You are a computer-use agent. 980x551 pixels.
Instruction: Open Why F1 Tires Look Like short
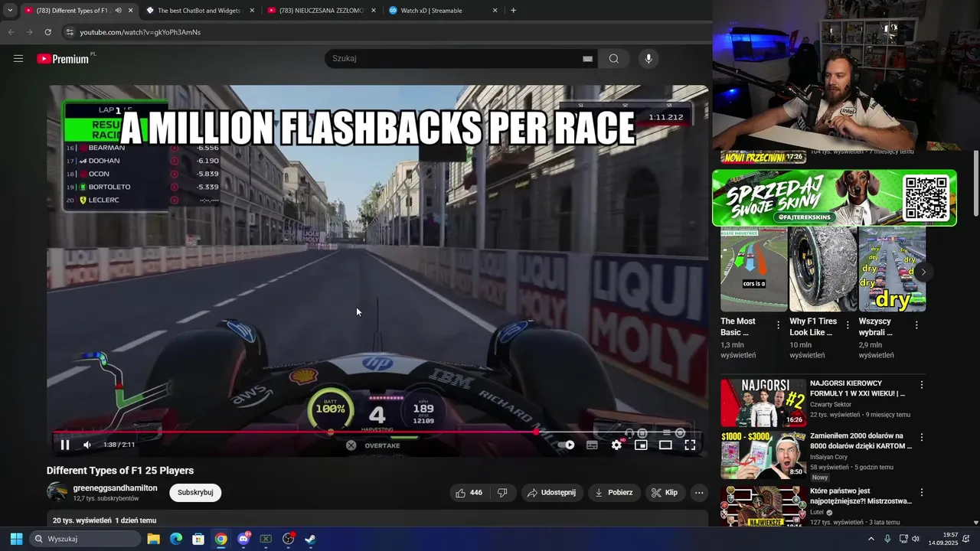point(823,269)
